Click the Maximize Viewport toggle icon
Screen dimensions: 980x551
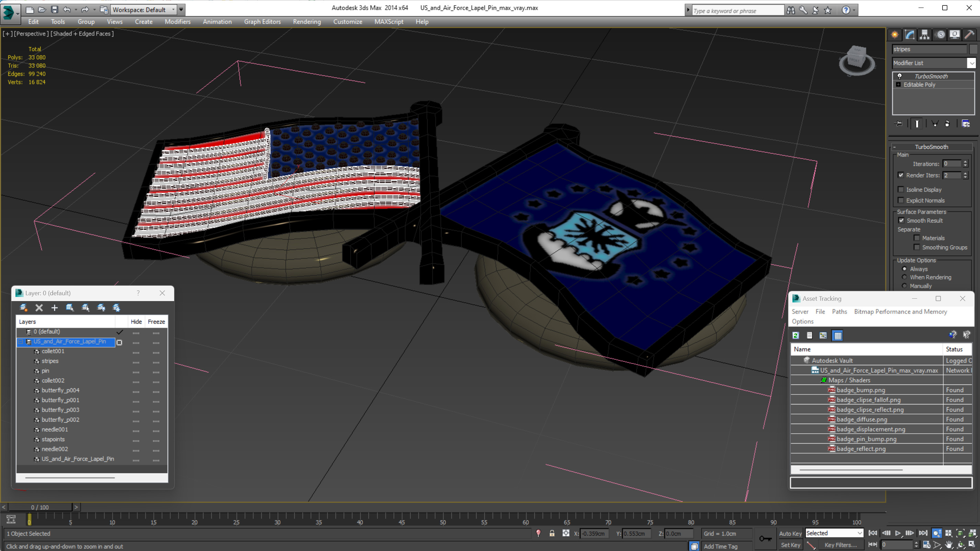[x=972, y=544]
